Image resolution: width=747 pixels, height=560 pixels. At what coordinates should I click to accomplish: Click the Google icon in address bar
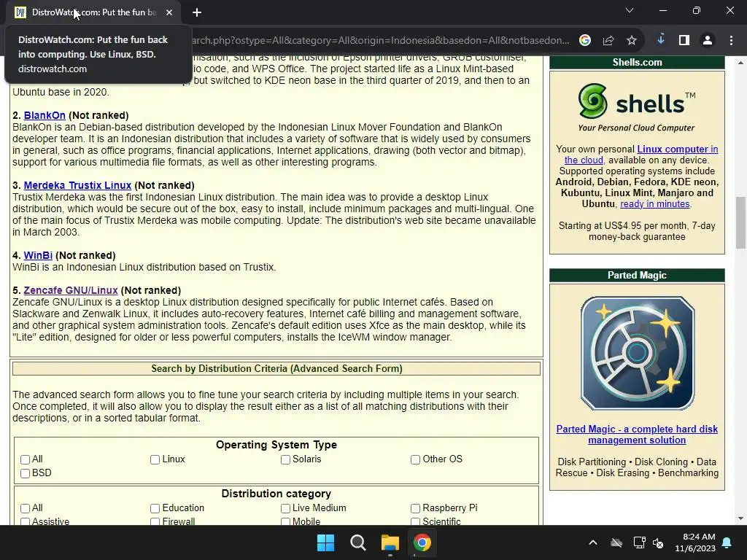(584, 41)
